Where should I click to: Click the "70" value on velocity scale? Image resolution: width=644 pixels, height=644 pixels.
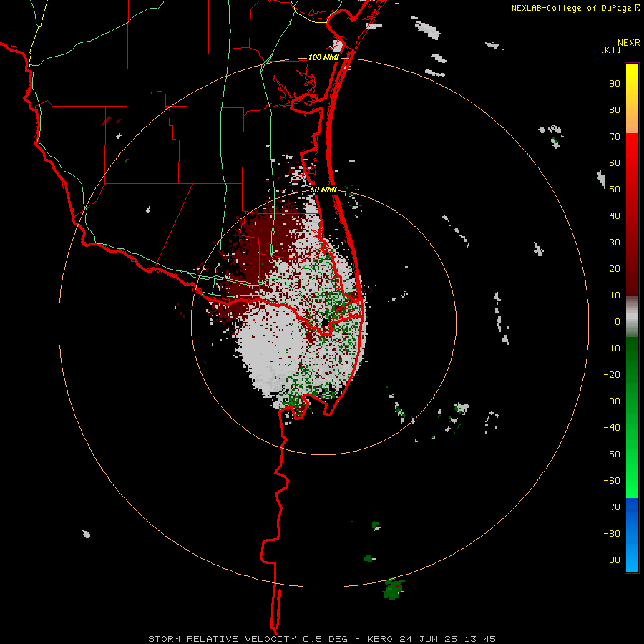coord(615,137)
